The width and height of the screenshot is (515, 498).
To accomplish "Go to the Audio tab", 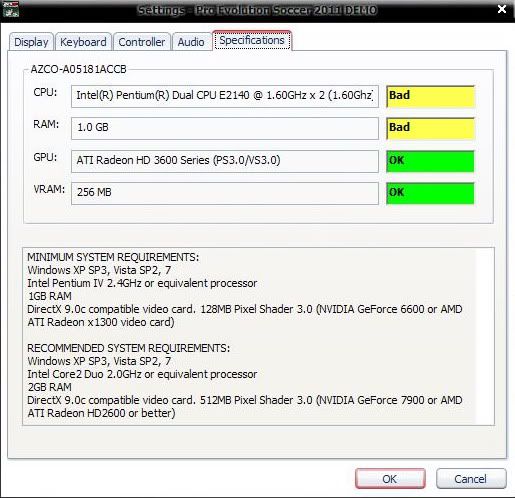I will (x=191, y=42).
